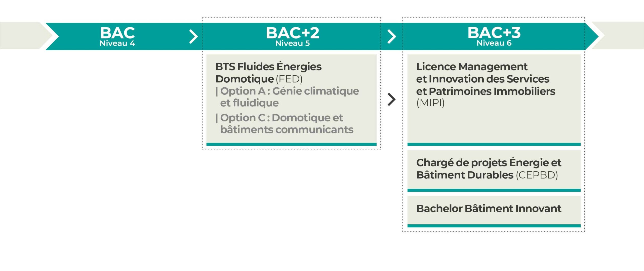Select the BAC+2 Niveau 5 header
This screenshot has height=271, width=644.
(x=293, y=37)
